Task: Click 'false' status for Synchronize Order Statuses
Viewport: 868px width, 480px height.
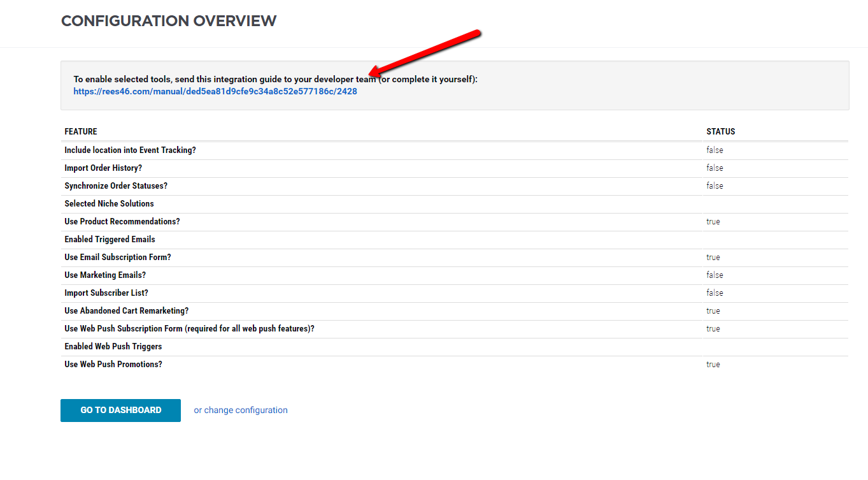Action: (715, 186)
